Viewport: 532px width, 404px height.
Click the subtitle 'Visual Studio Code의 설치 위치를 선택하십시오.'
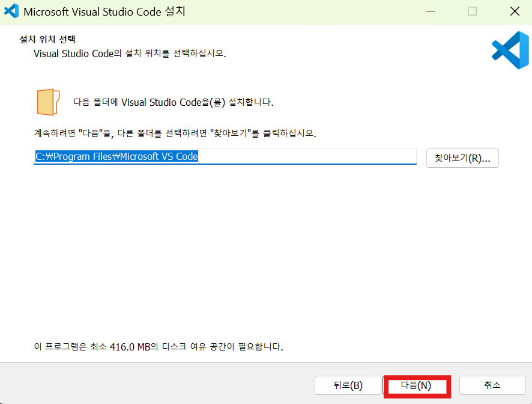pyautogui.click(x=130, y=54)
